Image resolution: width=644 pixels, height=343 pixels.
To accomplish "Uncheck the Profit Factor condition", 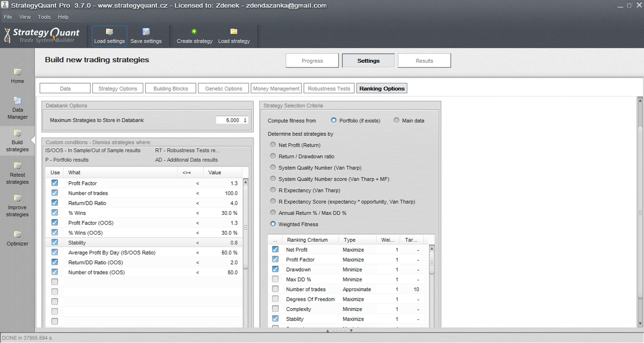I will [x=54, y=183].
